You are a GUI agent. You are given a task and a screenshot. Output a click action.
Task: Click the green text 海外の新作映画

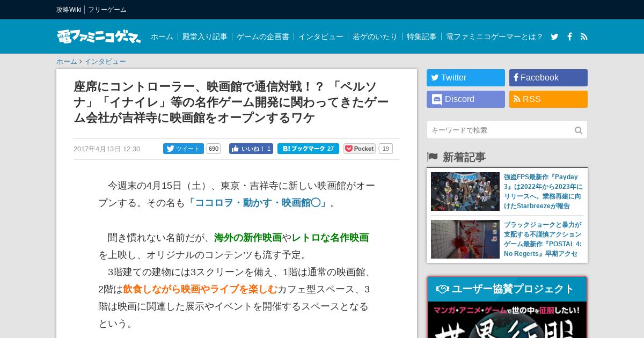pyautogui.click(x=248, y=238)
